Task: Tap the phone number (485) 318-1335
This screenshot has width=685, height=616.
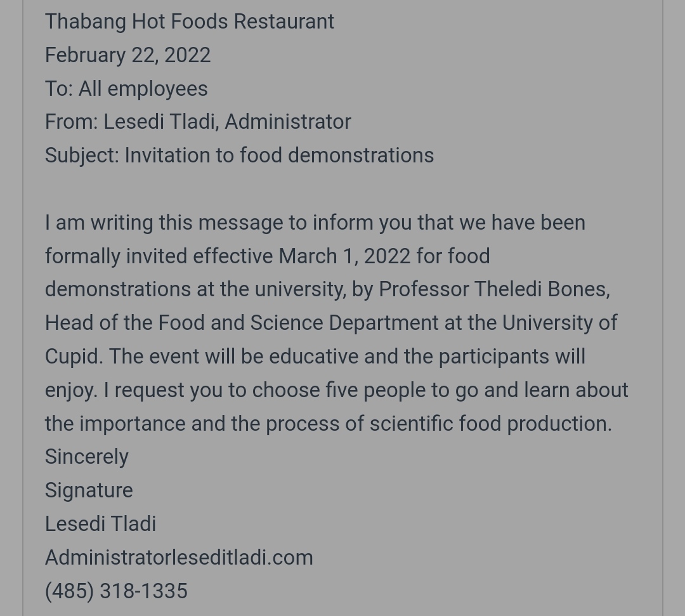Action: click(x=116, y=591)
